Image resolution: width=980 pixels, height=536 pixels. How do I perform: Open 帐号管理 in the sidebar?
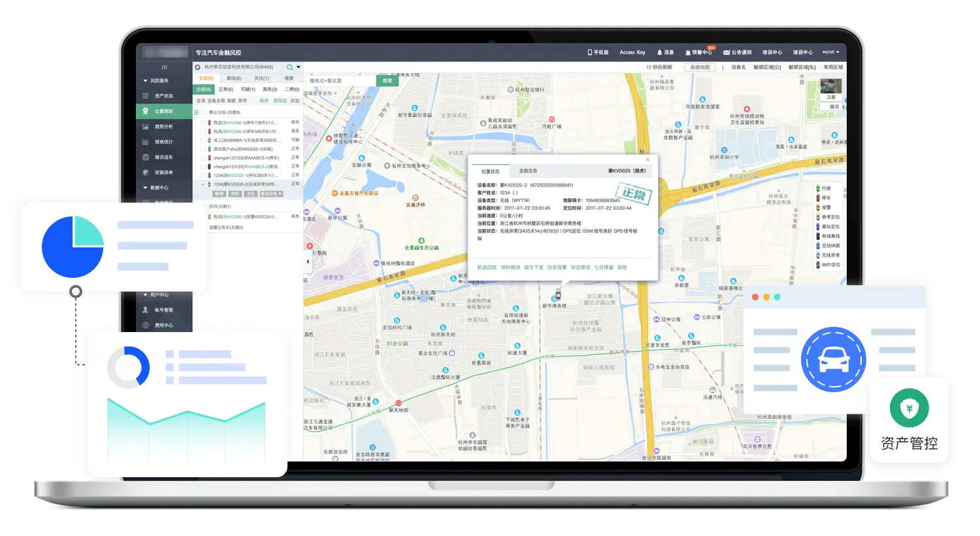pos(163,310)
